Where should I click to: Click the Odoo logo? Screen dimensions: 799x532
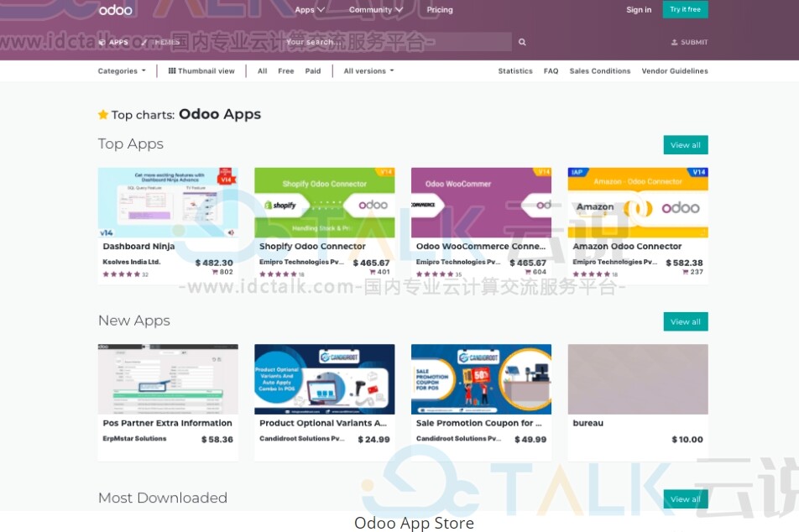pyautogui.click(x=116, y=10)
